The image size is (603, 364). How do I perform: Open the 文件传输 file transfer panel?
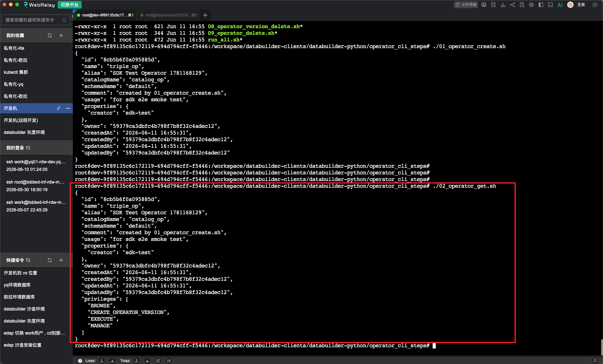tap(466, 5)
